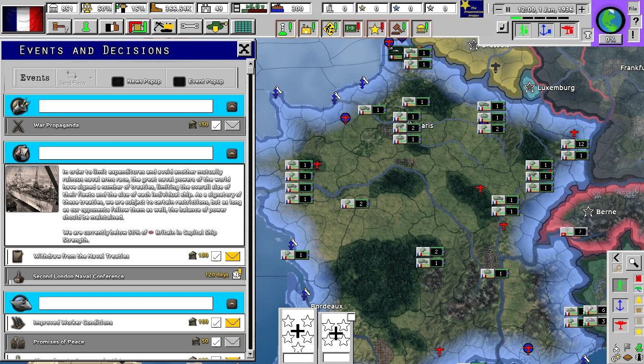The height and width of the screenshot is (364, 644).
Task: Collapse the Improved Worker Conditions section
Action: 232,303
